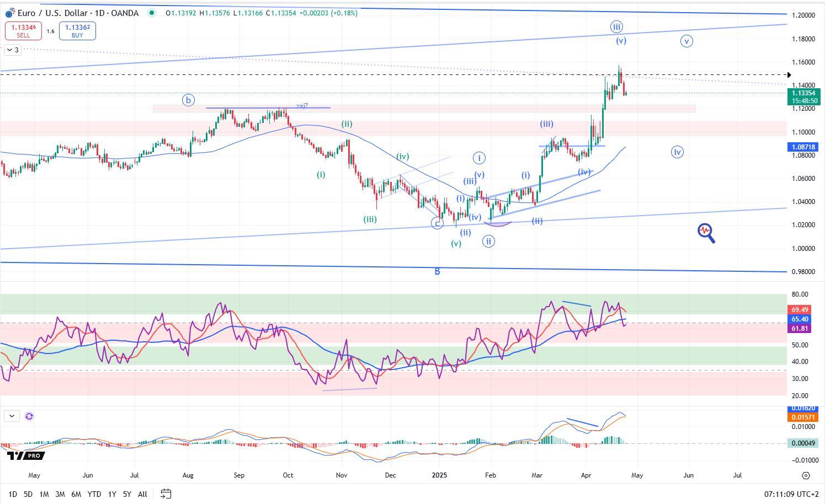The width and height of the screenshot is (825, 504).
Task: Select the 1D time range
Action: (13, 494)
